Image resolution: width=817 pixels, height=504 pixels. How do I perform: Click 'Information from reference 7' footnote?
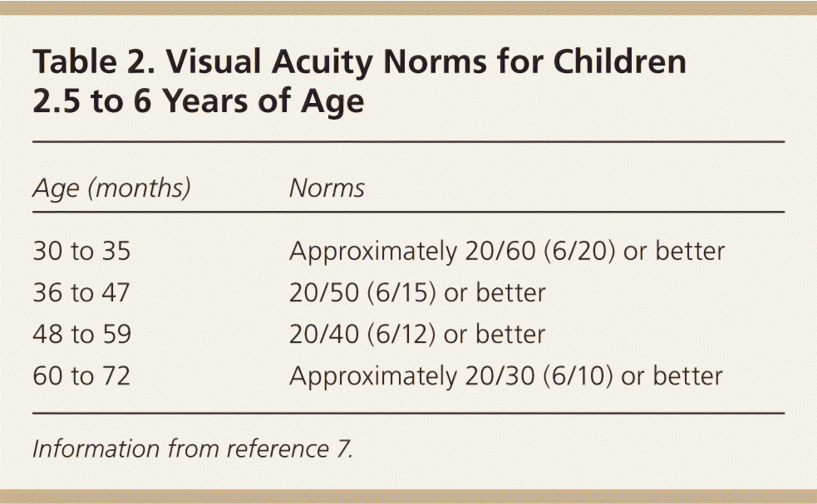point(193,449)
